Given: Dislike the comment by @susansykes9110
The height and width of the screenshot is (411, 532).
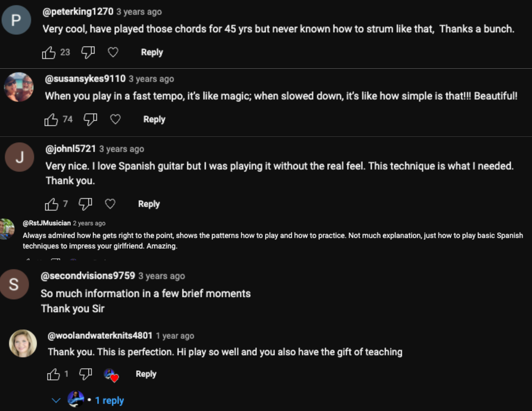Looking at the screenshot, I should tap(90, 119).
